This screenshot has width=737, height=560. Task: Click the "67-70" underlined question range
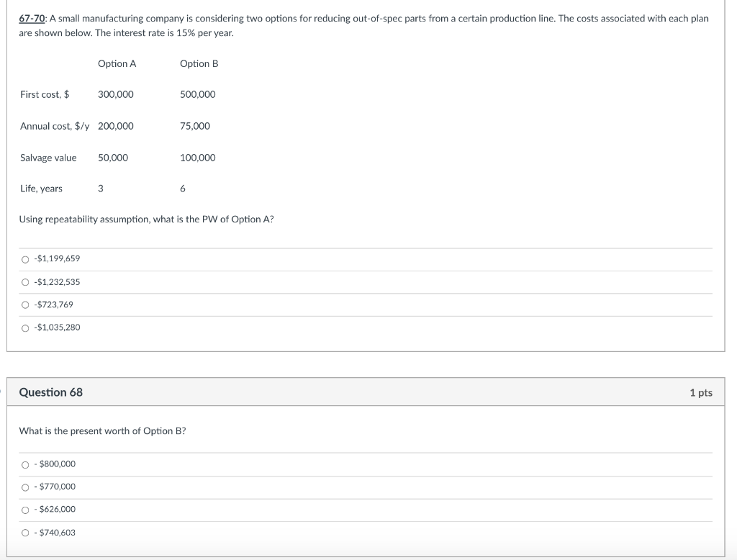(32, 18)
